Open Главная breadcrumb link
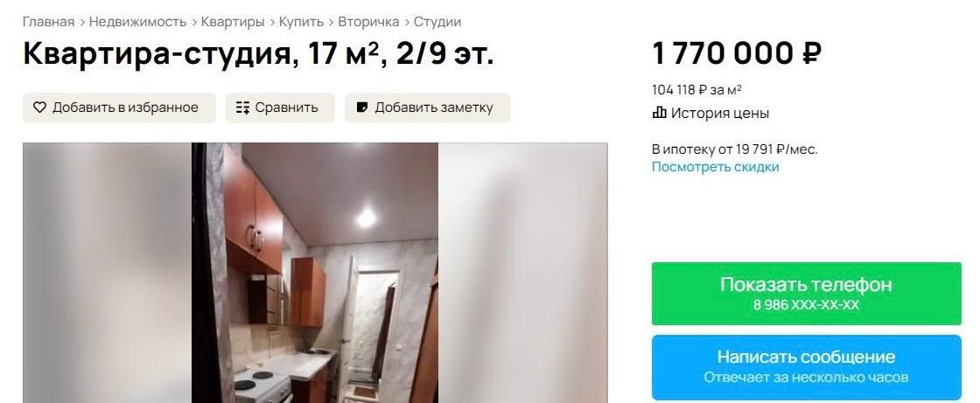The width and height of the screenshot is (980, 403). pyautogui.click(x=49, y=22)
